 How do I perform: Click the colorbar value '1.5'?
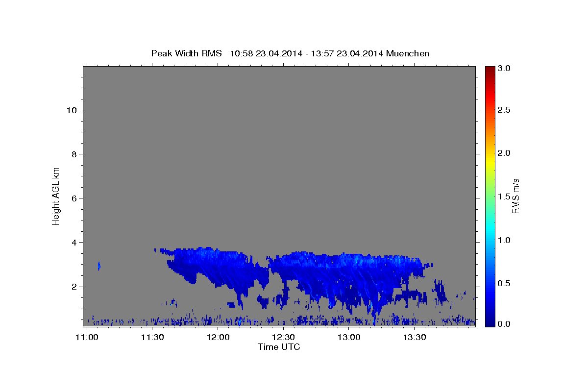(x=504, y=196)
